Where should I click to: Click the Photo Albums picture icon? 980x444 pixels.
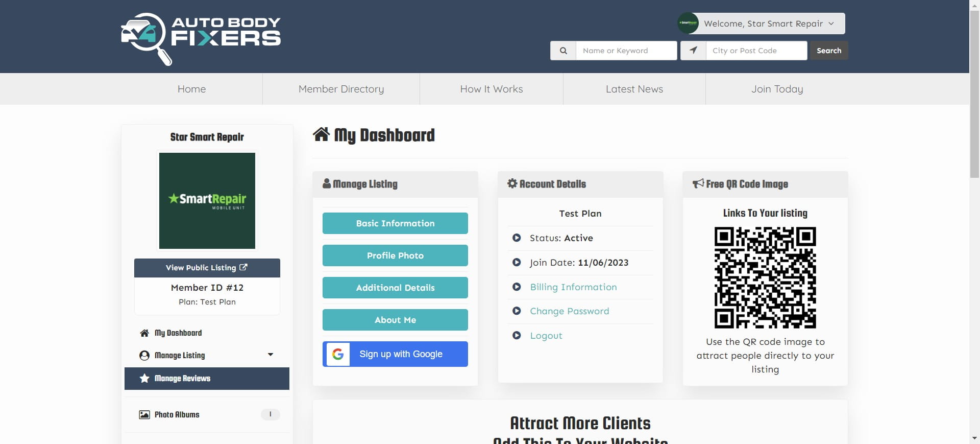144,415
